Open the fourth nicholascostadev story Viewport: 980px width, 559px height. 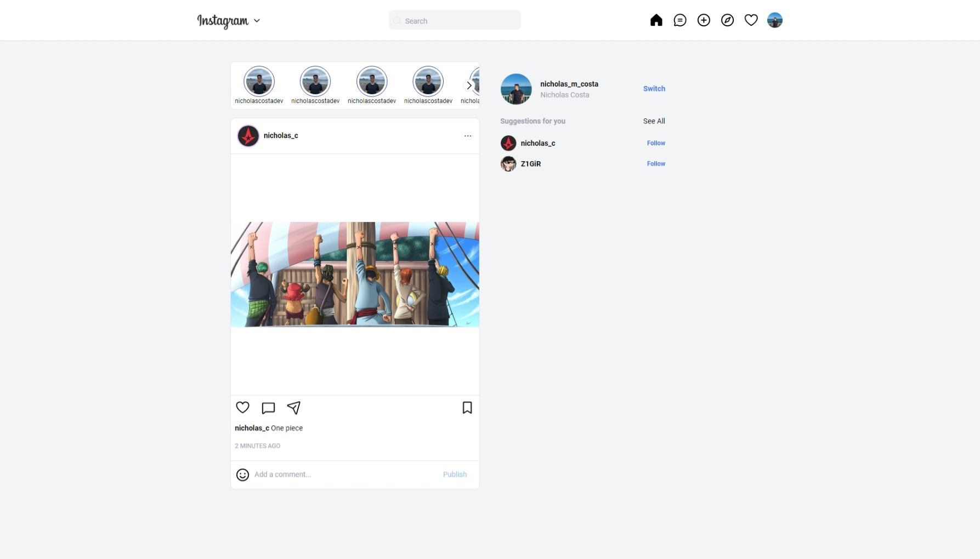(428, 85)
